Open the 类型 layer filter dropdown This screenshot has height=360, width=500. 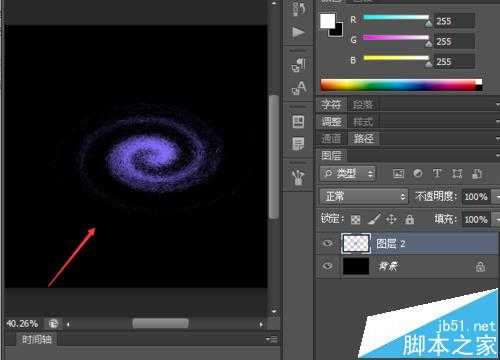click(347, 173)
